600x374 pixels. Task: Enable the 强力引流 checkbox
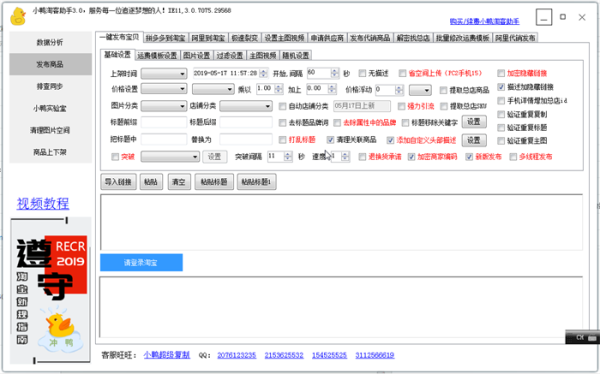401,106
